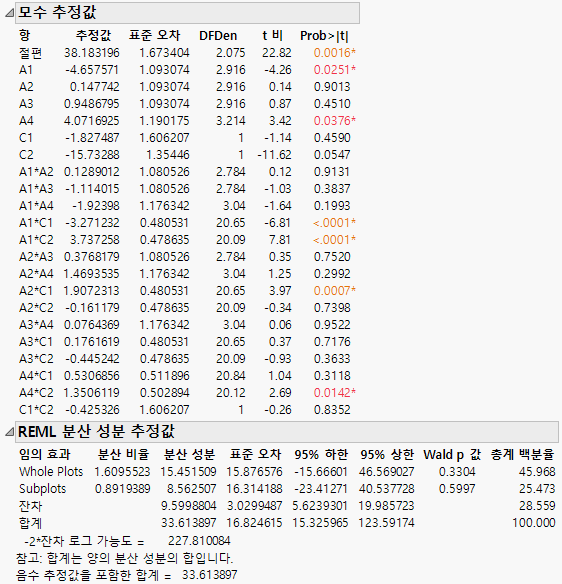Click the 95% 하한 column header

pos(321,455)
